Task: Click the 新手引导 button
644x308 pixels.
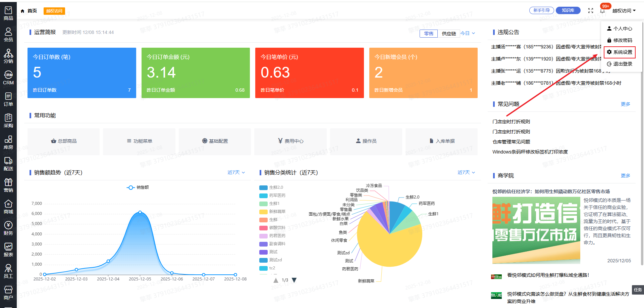Action: coord(541,10)
